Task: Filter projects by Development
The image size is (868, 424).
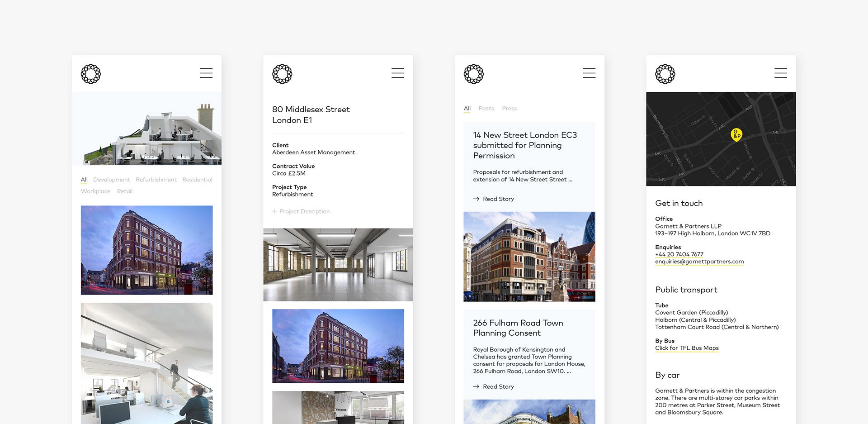Action: 112,180
